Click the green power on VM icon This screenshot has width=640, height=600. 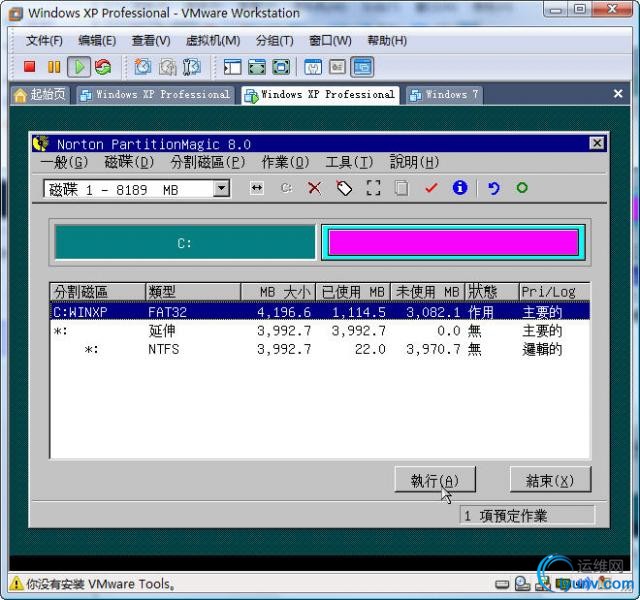click(79, 67)
